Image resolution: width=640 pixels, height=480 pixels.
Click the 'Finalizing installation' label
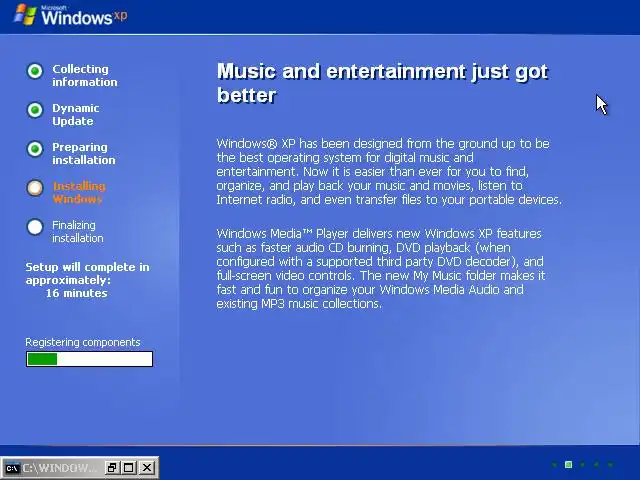(78, 231)
